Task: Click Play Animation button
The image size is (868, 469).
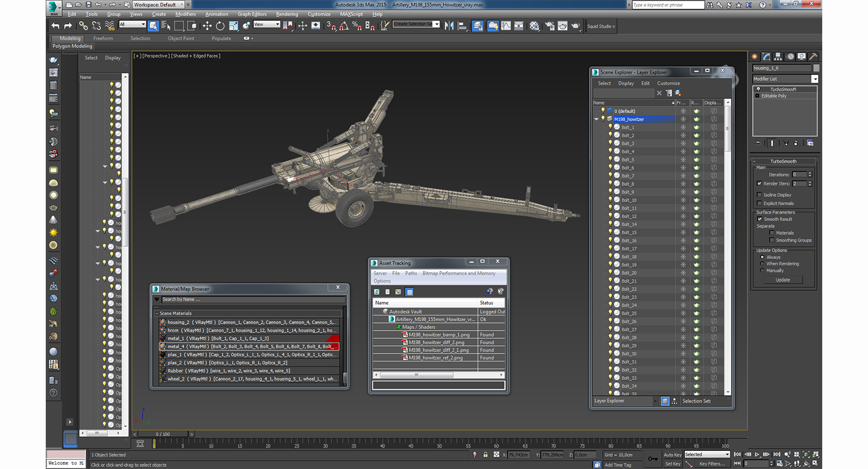Action: click(x=757, y=454)
